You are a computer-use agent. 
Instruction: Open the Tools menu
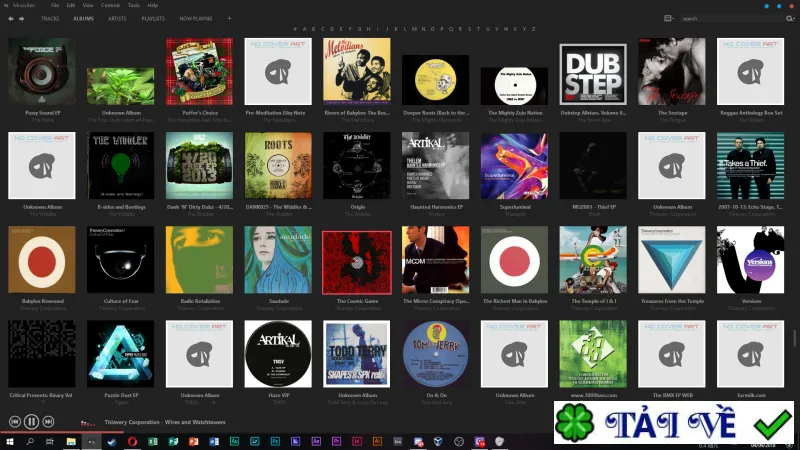coord(134,5)
